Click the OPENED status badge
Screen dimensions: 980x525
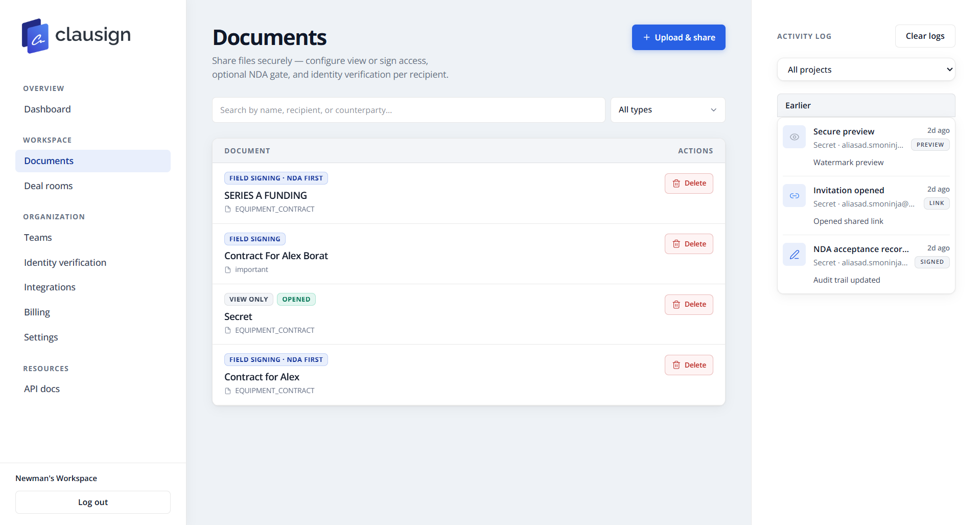click(x=296, y=299)
